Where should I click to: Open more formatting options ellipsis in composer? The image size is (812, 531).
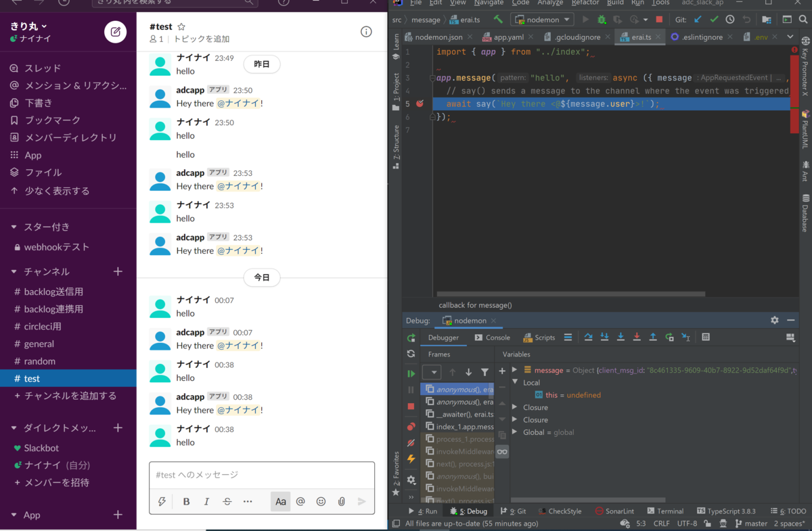point(248,501)
